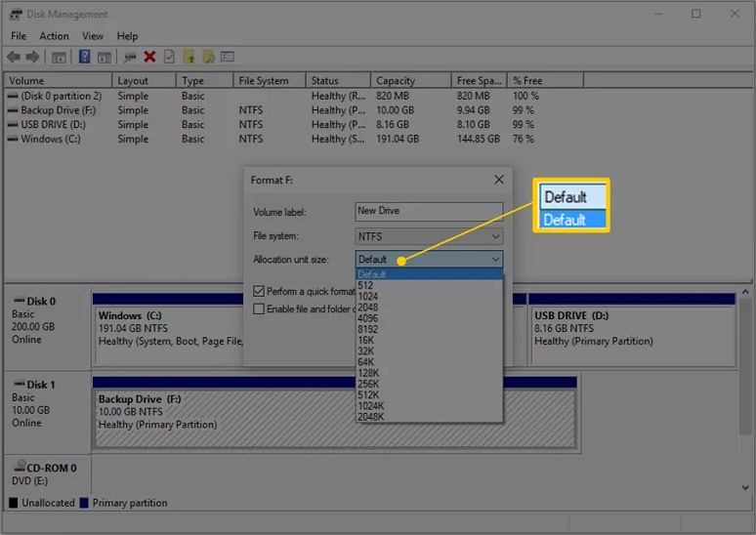The image size is (756, 535).
Task: Sort by the File System column header
Action: [269, 80]
